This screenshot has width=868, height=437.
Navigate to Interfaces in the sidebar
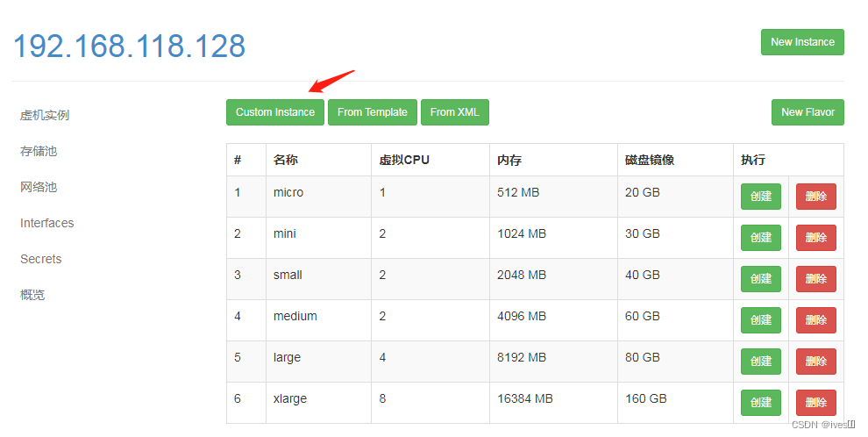[47, 223]
